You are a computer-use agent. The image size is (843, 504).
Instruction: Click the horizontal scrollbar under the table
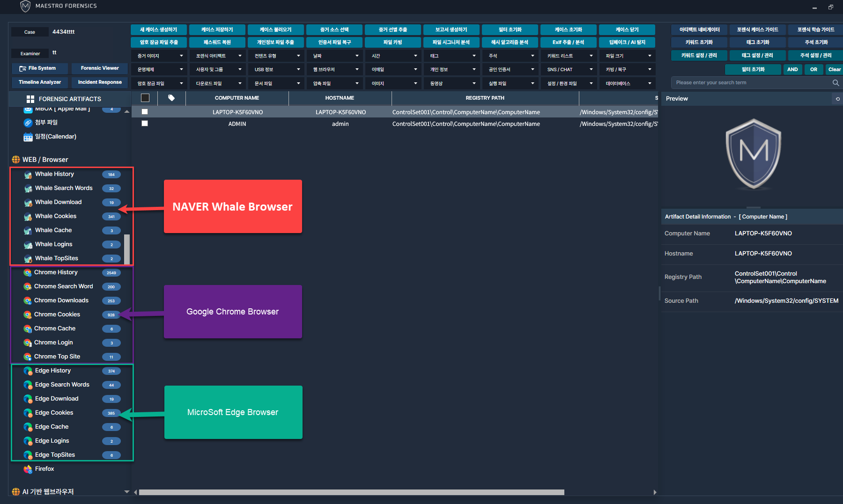pyautogui.click(x=351, y=492)
